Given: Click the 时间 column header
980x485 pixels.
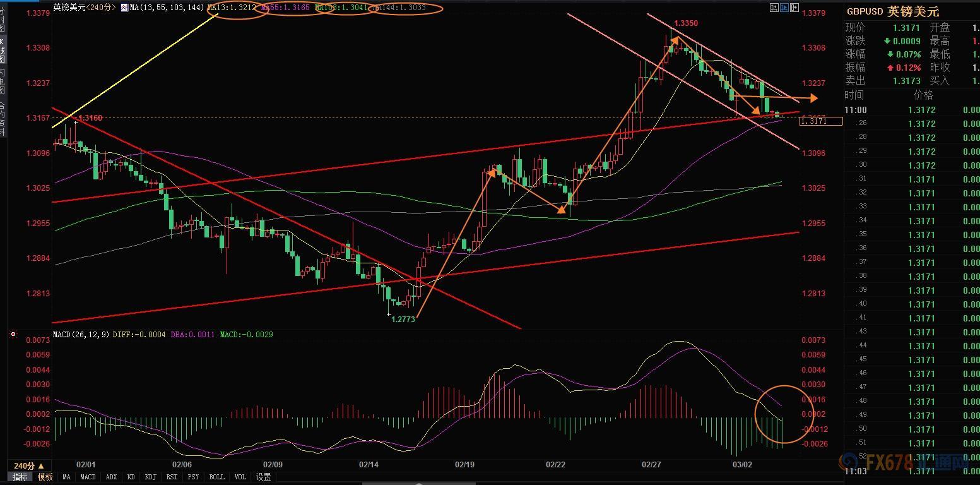Looking at the screenshot, I should tap(855, 95).
